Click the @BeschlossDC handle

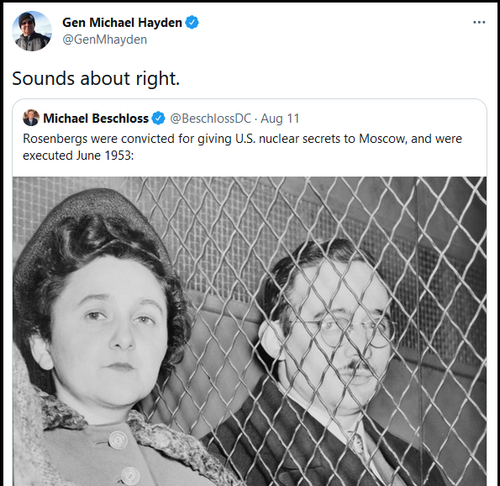click(x=210, y=118)
